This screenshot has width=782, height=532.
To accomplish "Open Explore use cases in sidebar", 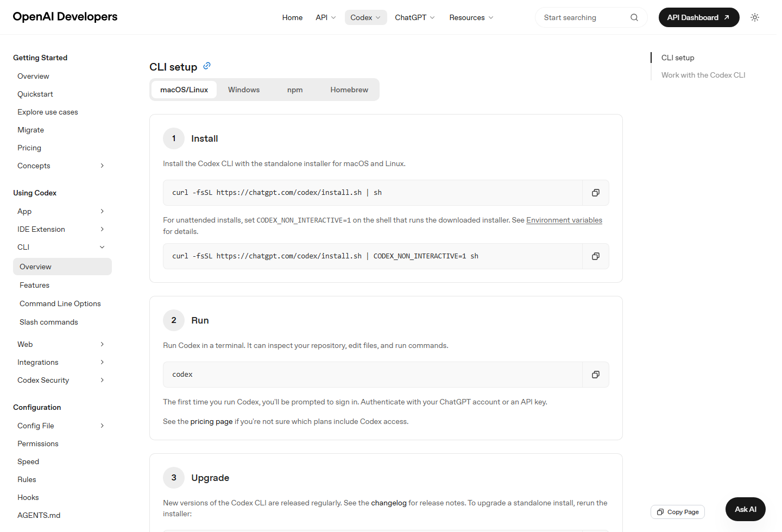I will click(x=48, y=112).
